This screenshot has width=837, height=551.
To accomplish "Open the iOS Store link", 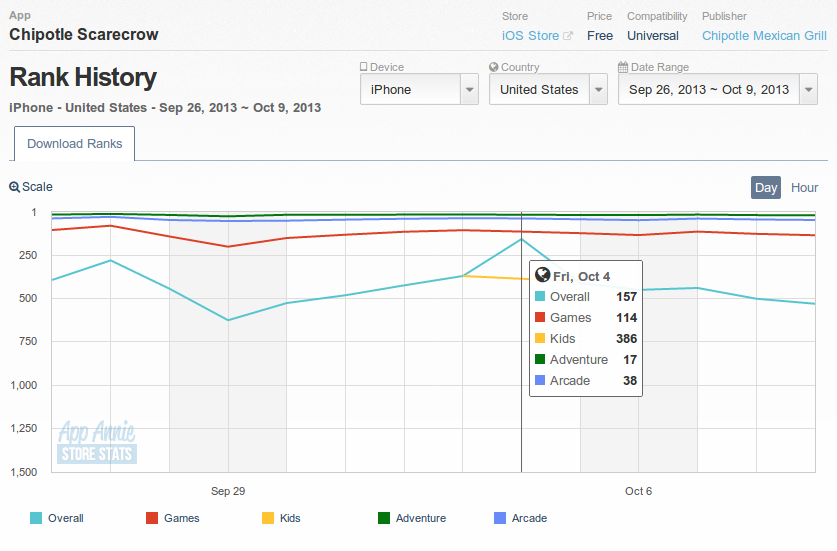I will point(530,36).
